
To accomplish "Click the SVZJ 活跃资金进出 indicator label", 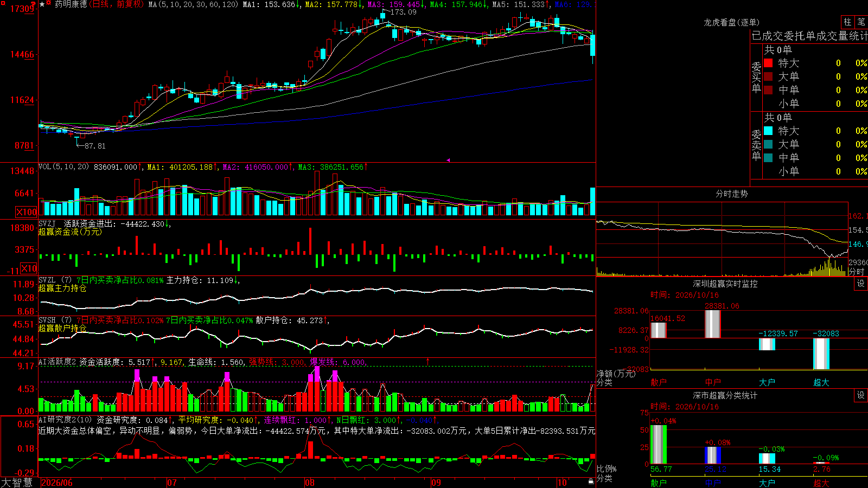I will point(78,223).
